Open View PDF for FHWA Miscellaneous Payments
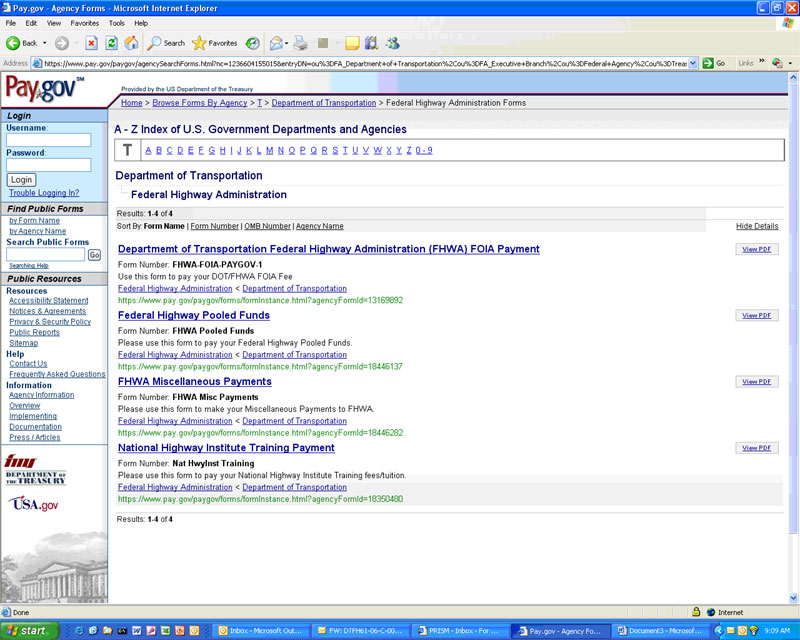 click(756, 382)
